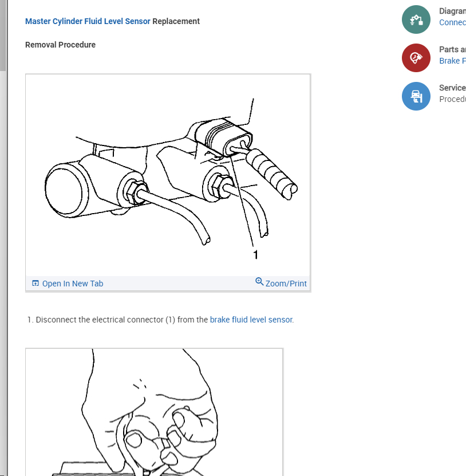Open the Brake F... link beside Parts icon
The image size is (466, 476).
[452, 61]
